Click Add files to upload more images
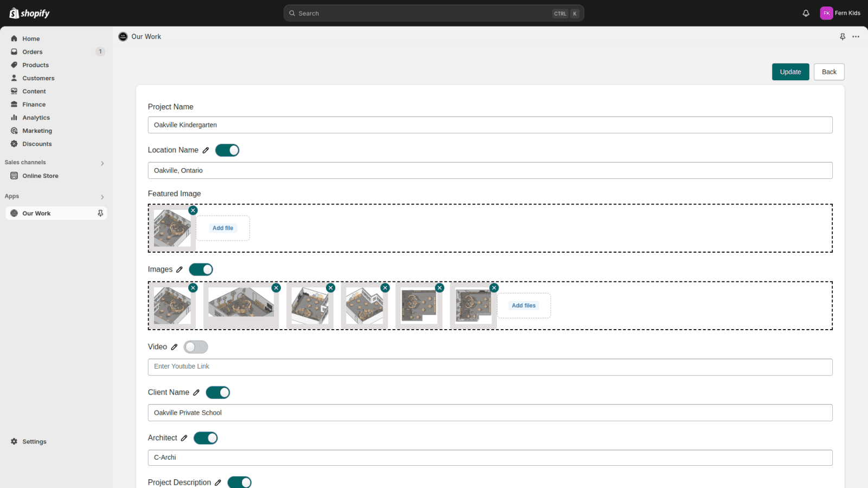868x488 pixels. tap(523, 305)
